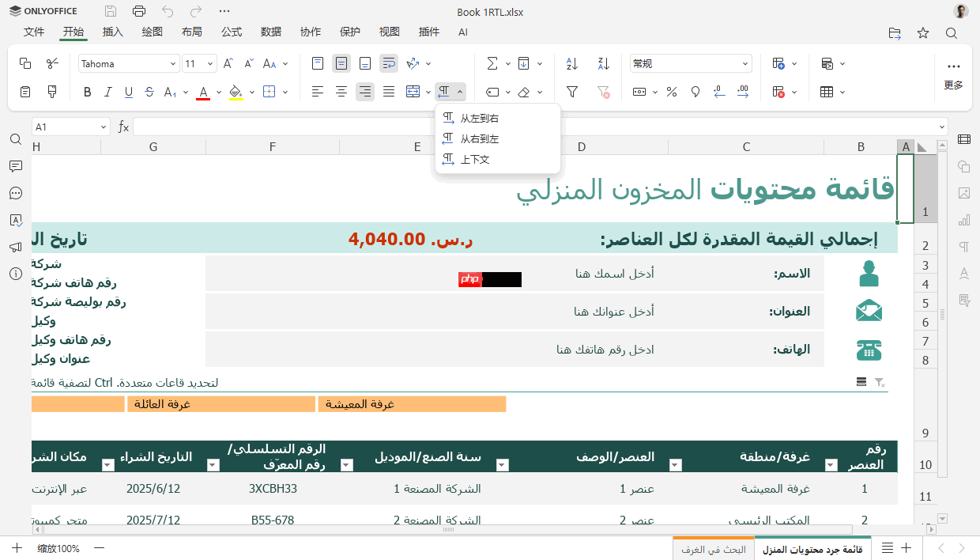Open Image settings in the right sidebar
Image resolution: width=980 pixels, height=560 pixels.
coord(963,192)
